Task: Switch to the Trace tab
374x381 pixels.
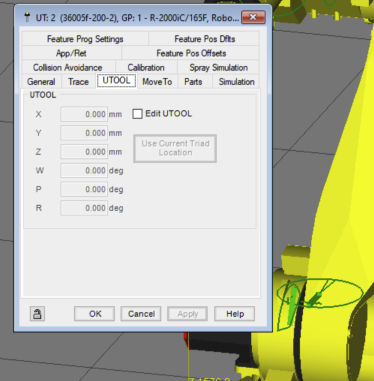Action: click(78, 82)
